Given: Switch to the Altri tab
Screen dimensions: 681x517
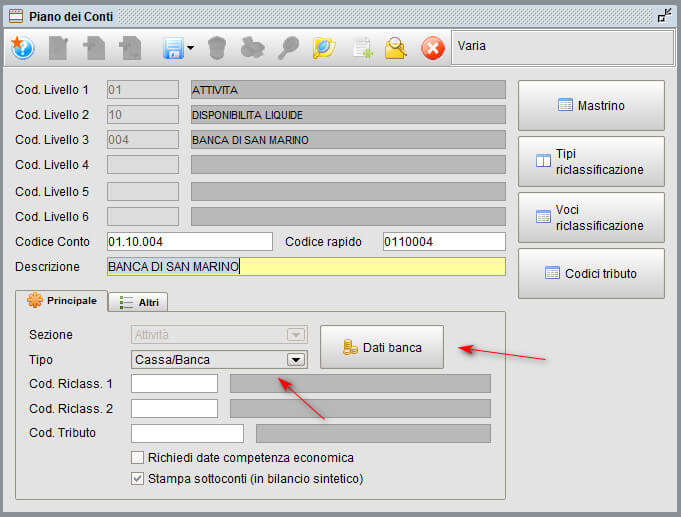Looking at the screenshot, I should [138, 302].
